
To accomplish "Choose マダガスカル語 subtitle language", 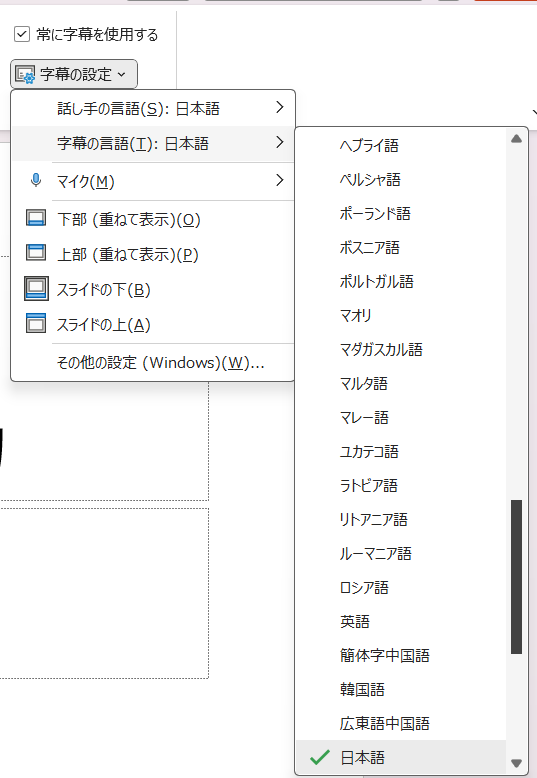I will pos(401,349).
